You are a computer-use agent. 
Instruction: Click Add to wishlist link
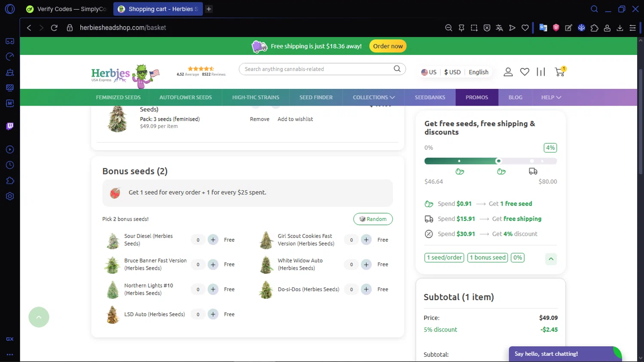tap(295, 119)
